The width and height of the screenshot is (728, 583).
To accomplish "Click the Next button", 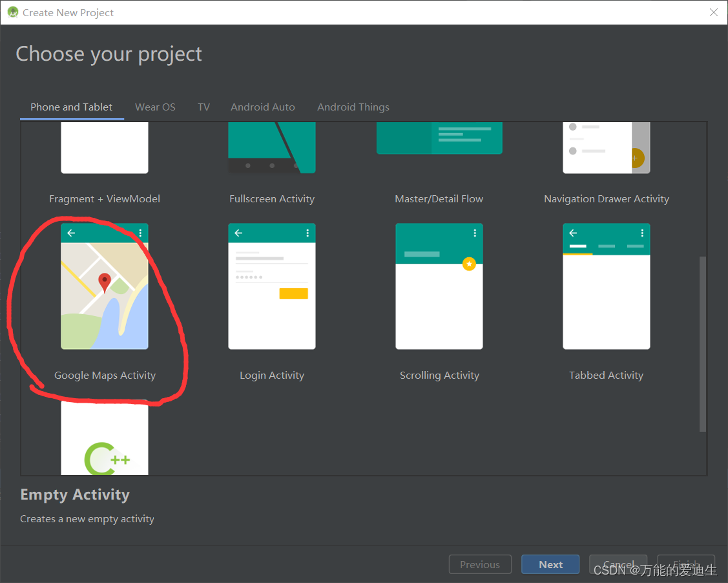I will point(550,564).
